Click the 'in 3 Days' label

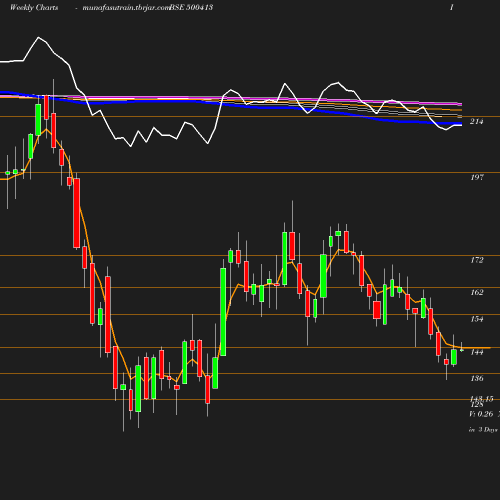click(x=483, y=430)
